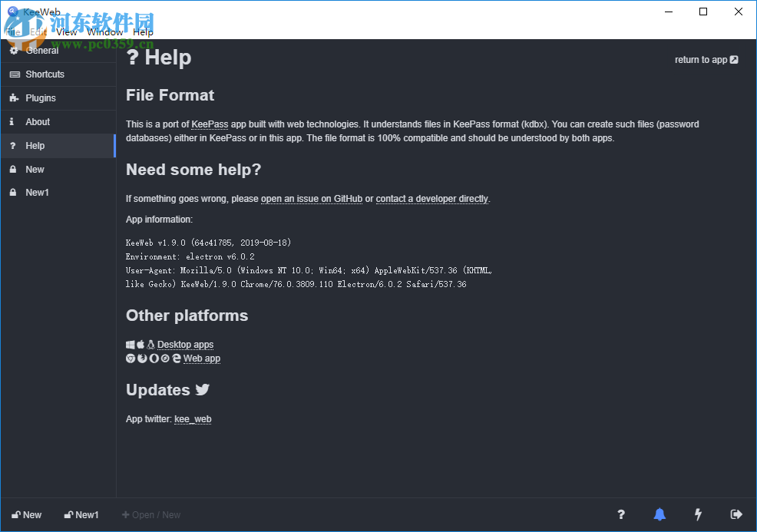Click the kee_web twitter link

pos(192,419)
